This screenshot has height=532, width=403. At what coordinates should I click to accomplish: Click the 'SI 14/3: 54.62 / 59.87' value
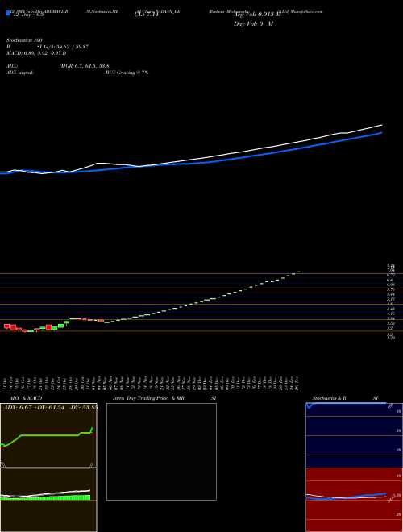tap(62, 47)
